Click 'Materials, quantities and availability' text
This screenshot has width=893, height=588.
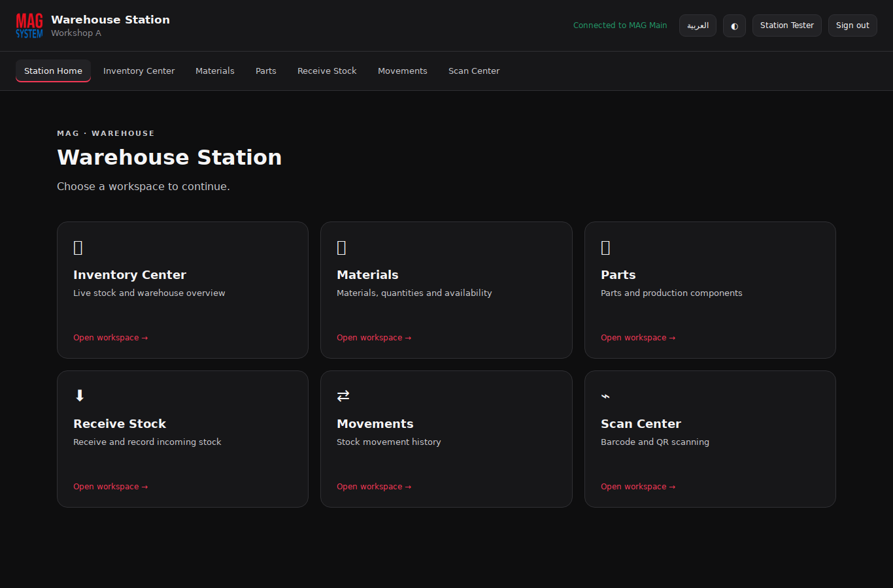click(414, 293)
